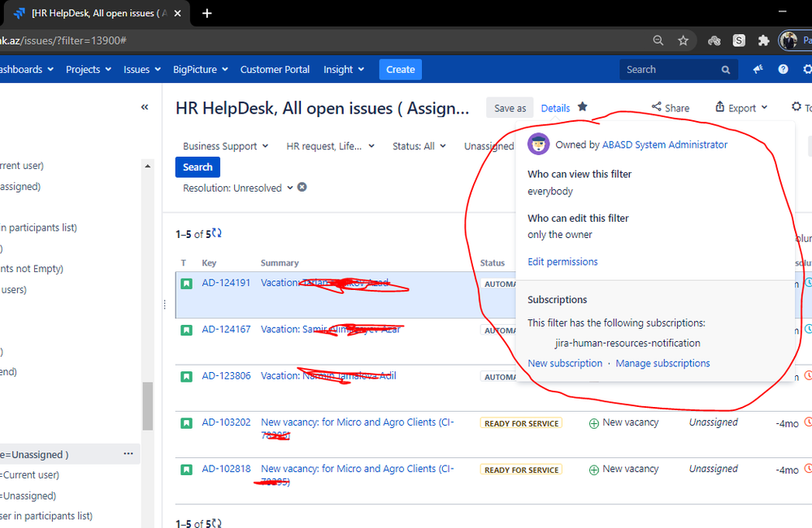Click READY FOR SERVICE status of AD-102818
Screen dimensions: 812x528
click(522, 470)
